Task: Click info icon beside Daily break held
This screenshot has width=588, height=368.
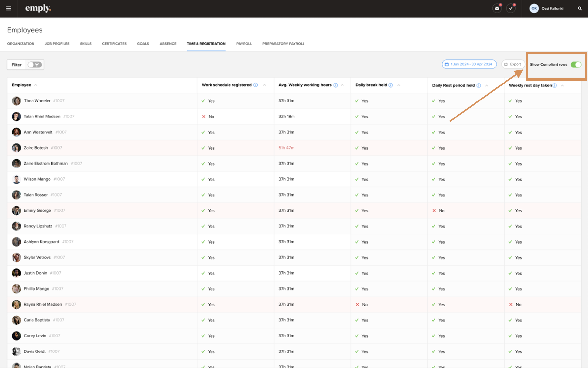Action: tap(391, 85)
